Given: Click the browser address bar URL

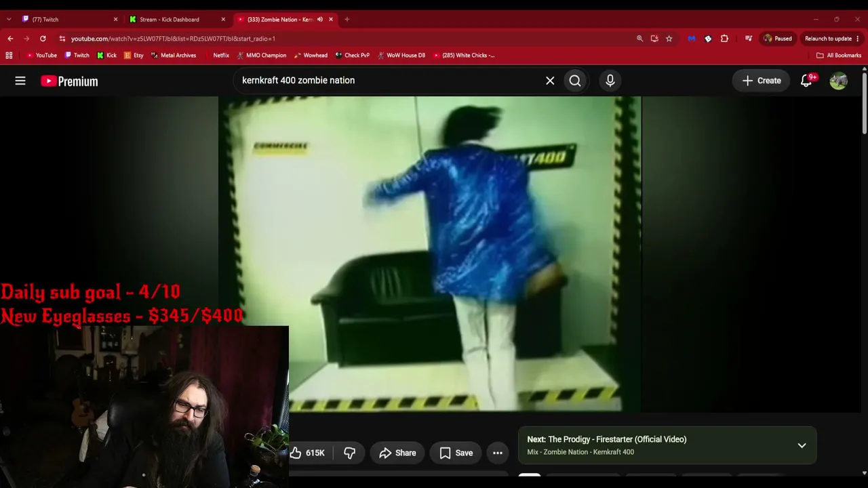Looking at the screenshot, I should tap(173, 39).
